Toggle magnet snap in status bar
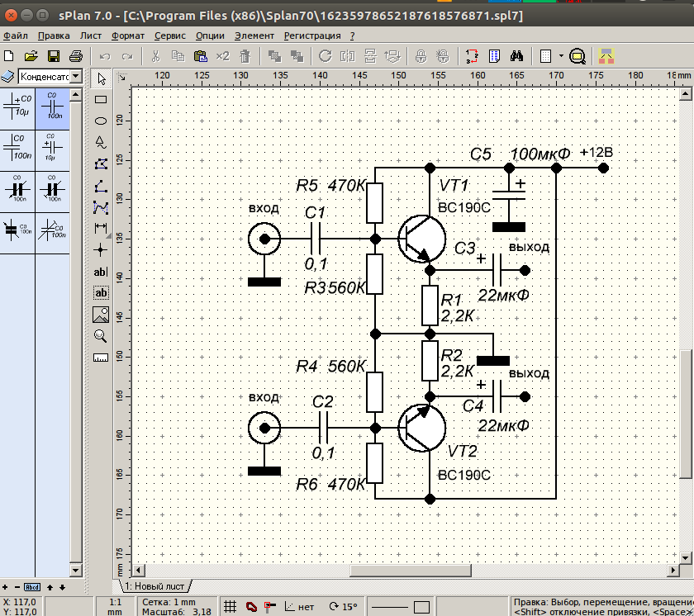Image resolution: width=694 pixels, height=616 pixels. tap(250, 607)
